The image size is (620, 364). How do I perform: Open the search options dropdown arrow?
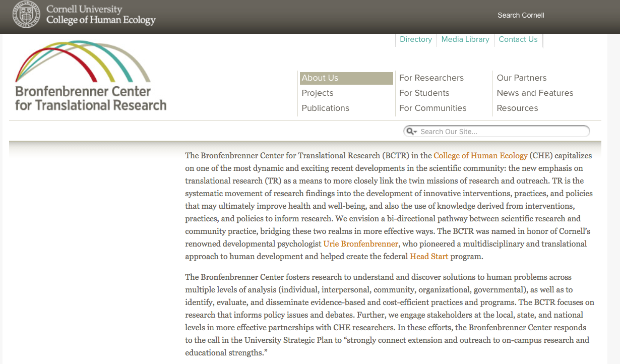click(415, 132)
